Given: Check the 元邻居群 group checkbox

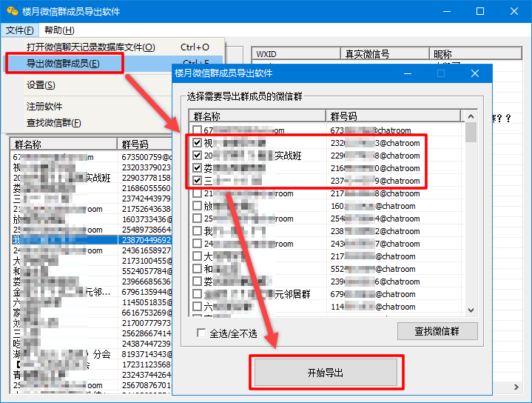Looking at the screenshot, I should click(x=197, y=294).
